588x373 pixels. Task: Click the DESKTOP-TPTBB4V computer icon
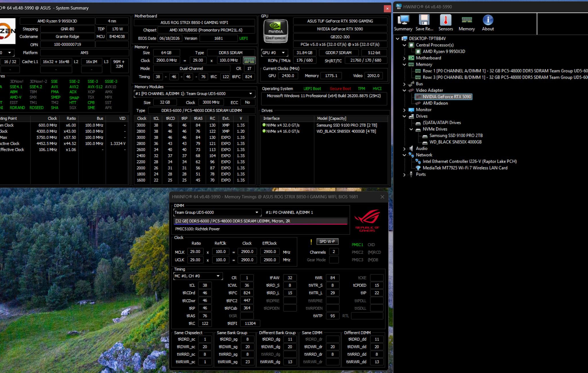(x=405, y=39)
